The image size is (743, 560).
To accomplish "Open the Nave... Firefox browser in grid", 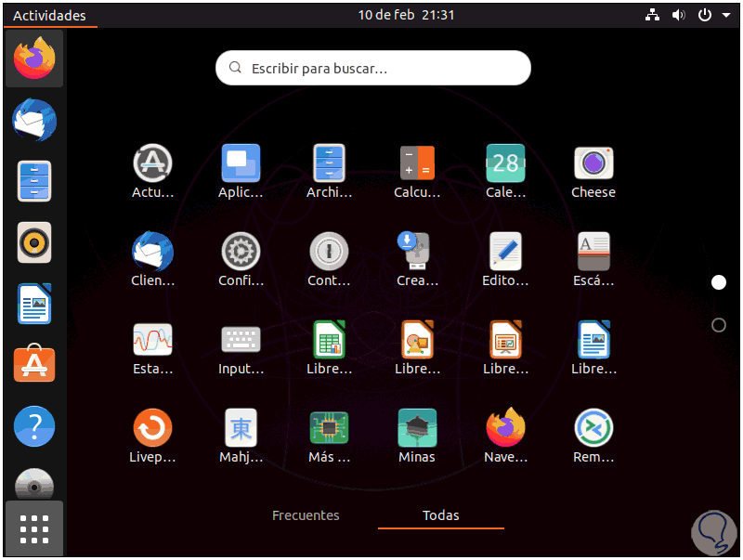I will tap(505, 436).
